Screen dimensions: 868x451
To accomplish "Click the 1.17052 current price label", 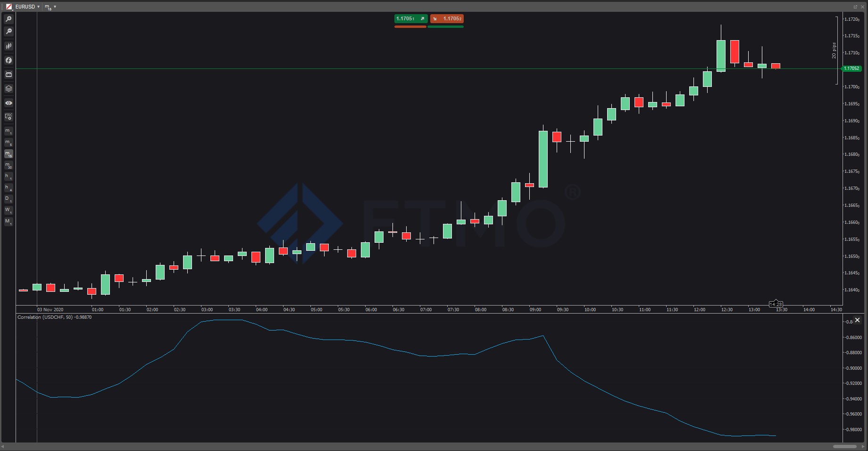I will pos(852,68).
